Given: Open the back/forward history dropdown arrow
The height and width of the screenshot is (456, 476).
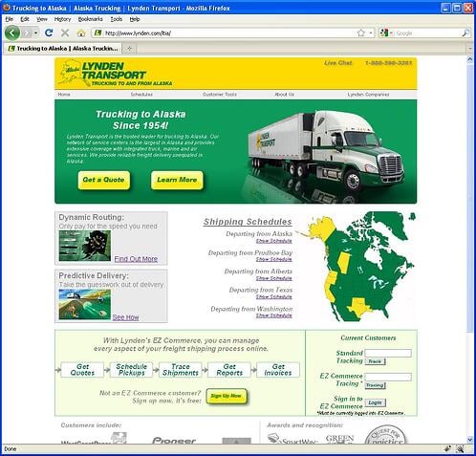Looking at the screenshot, I should tap(35, 33).
